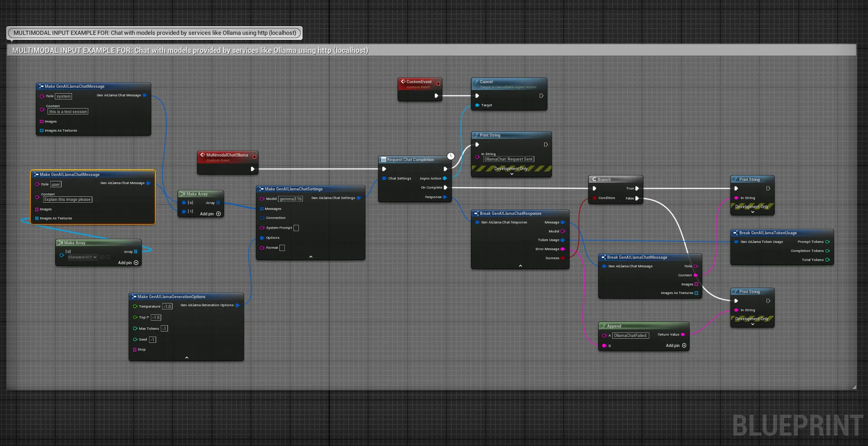
Task: Add pin to the Ollamatest Make Array node
Action: click(x=128, y=263)
